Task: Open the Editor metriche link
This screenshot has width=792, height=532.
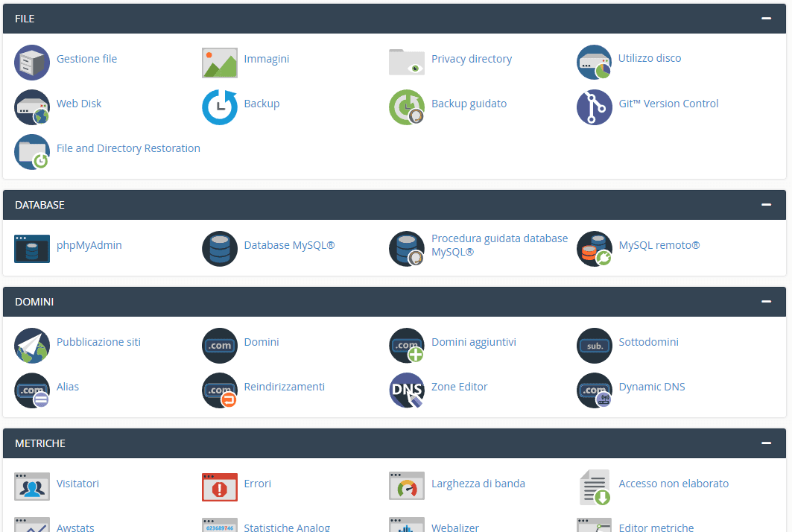Action: coord(656,528)
